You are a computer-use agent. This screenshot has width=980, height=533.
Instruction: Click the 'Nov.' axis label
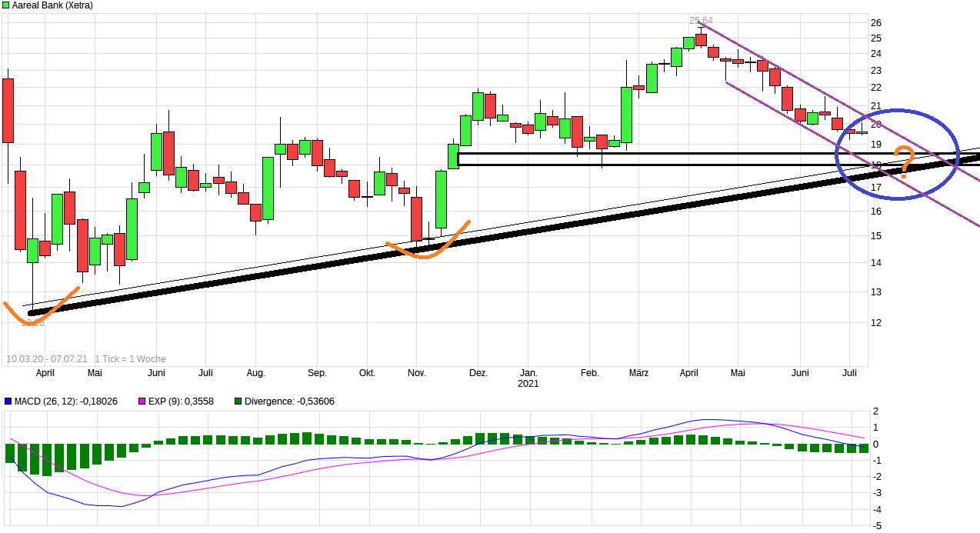(416, 373)
